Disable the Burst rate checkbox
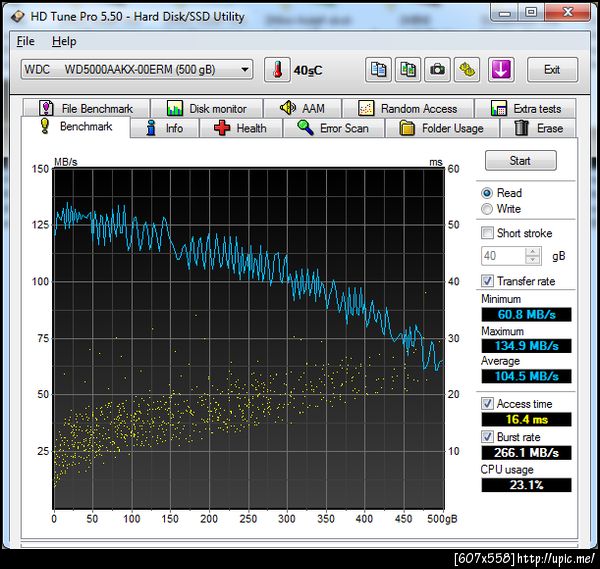 (487, 437)
